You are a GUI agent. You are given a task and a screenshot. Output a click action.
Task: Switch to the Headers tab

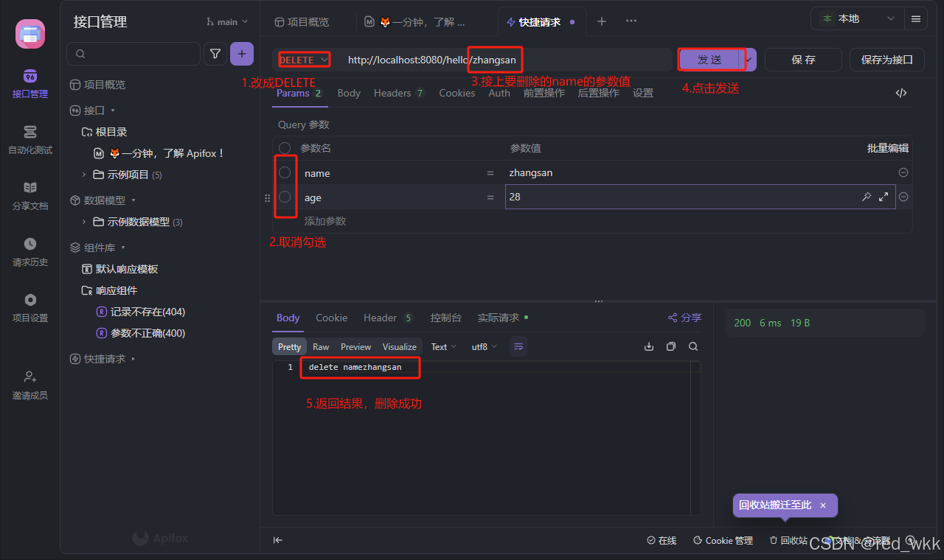pyautogui.click(x=392, y=93)
